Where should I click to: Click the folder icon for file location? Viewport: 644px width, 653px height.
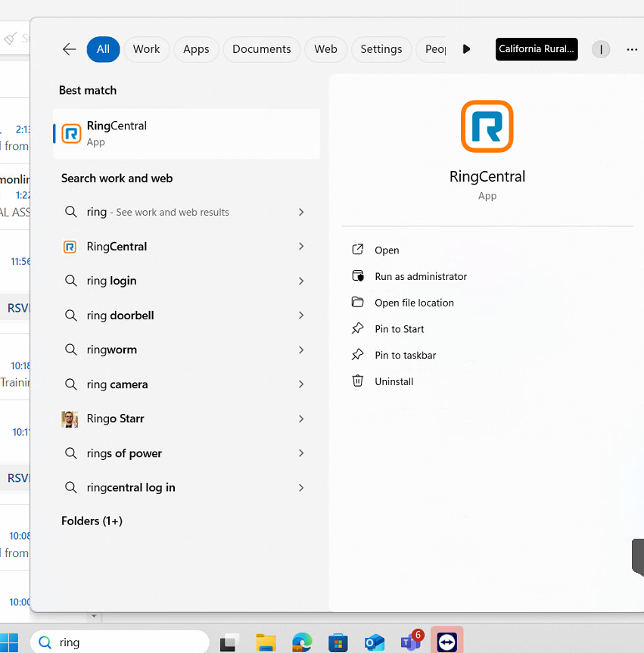click(x=357, y=302)
